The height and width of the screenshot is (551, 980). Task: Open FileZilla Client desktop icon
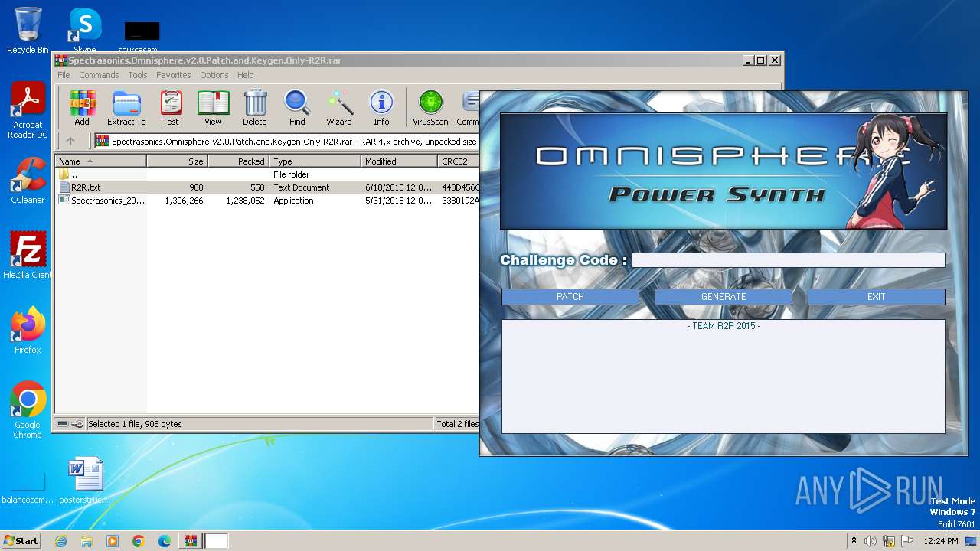click(28, 255)
